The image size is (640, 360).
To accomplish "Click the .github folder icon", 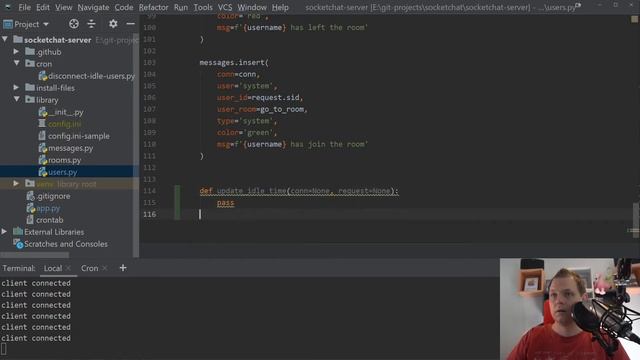I will pos(30,51).
